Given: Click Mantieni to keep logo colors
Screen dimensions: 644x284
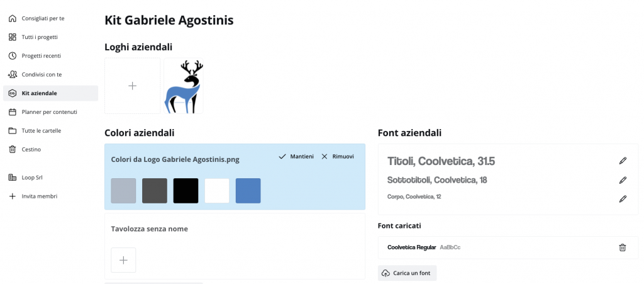Looking at the screenshot, I should pos(296,156).
